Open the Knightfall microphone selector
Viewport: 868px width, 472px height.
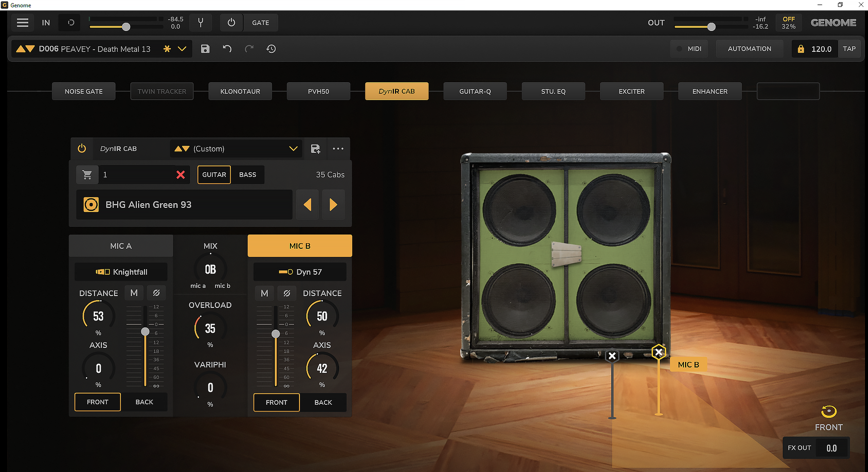(x=121, y=272)
